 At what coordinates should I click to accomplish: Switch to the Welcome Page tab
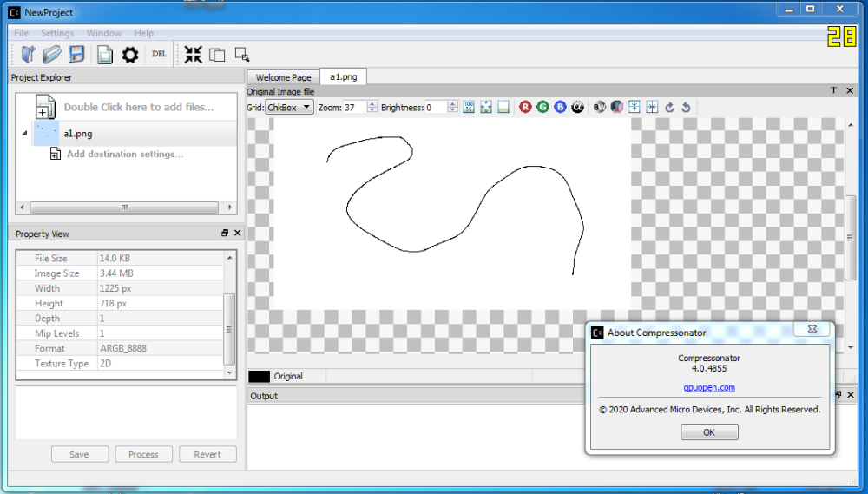coord(283,77)
